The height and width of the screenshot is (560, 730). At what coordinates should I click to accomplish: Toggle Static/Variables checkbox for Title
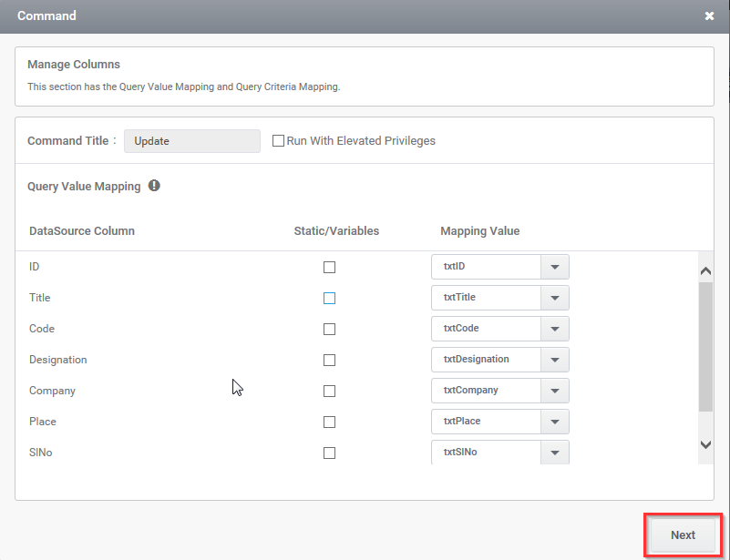coord(329,299)
